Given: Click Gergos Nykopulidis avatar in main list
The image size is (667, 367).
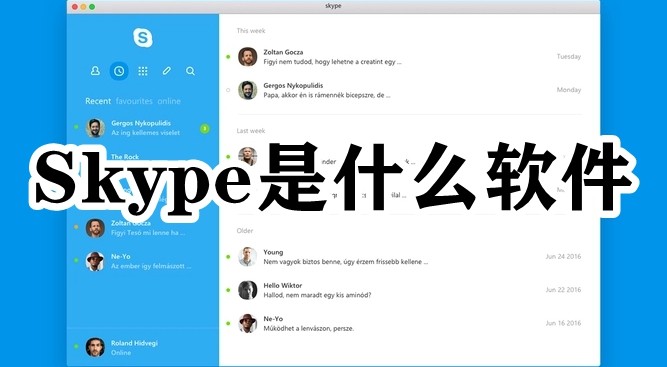Looking at the screenshot, I should [x=248, y=90].
